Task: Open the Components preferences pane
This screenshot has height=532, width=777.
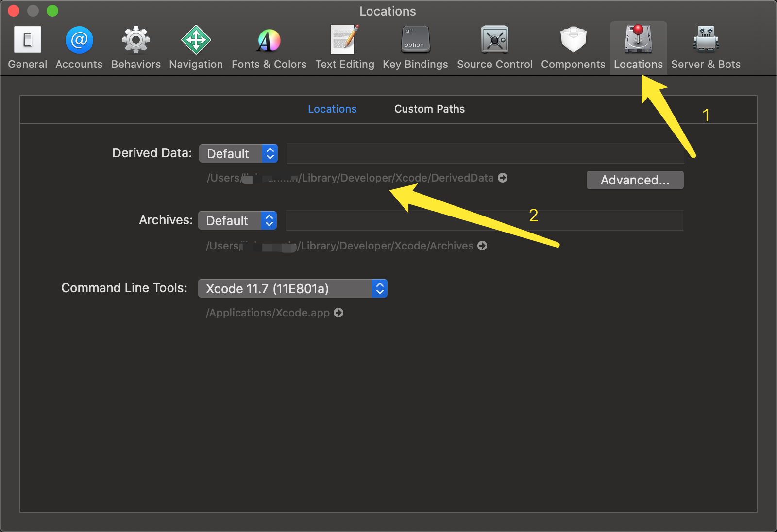Action: pyautogui.click(x=573, y=48)
